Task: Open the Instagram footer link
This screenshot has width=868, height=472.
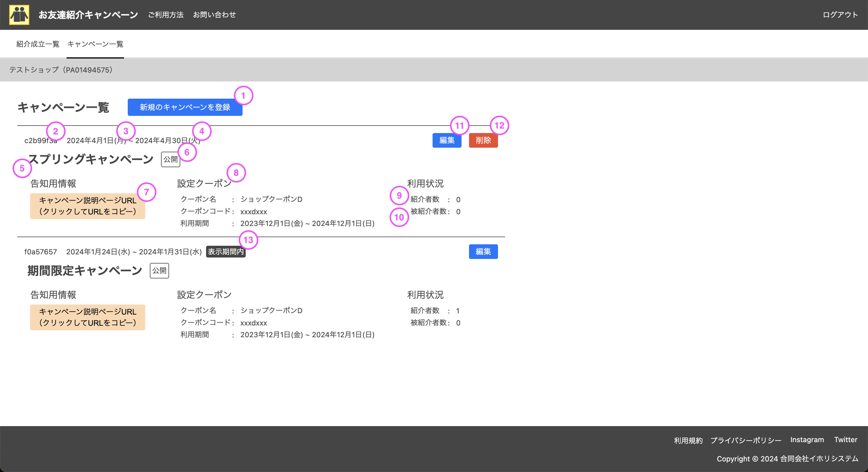Action: tap(807, 440)
